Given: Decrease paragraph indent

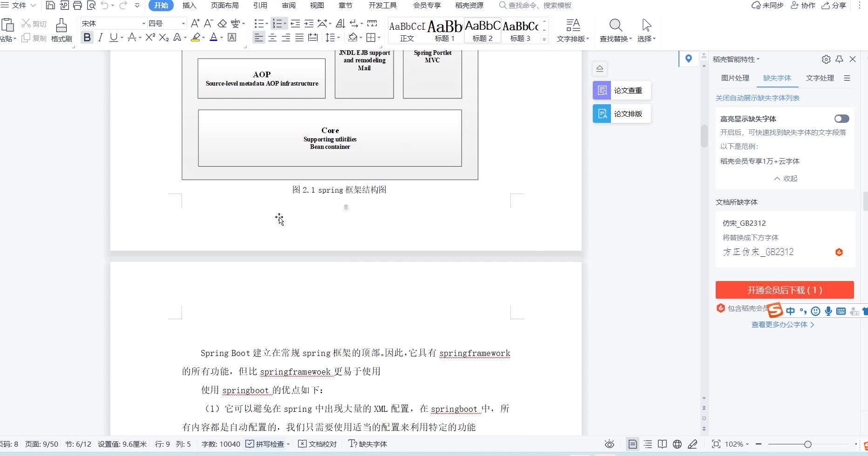Looking at the screenshot, I should coord(295,23).
